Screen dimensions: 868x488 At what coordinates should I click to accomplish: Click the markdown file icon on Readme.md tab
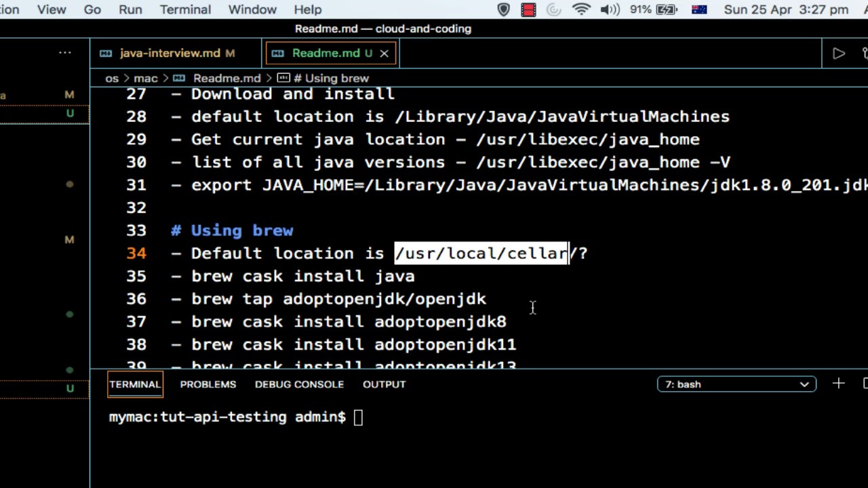[x=278, y=53]
